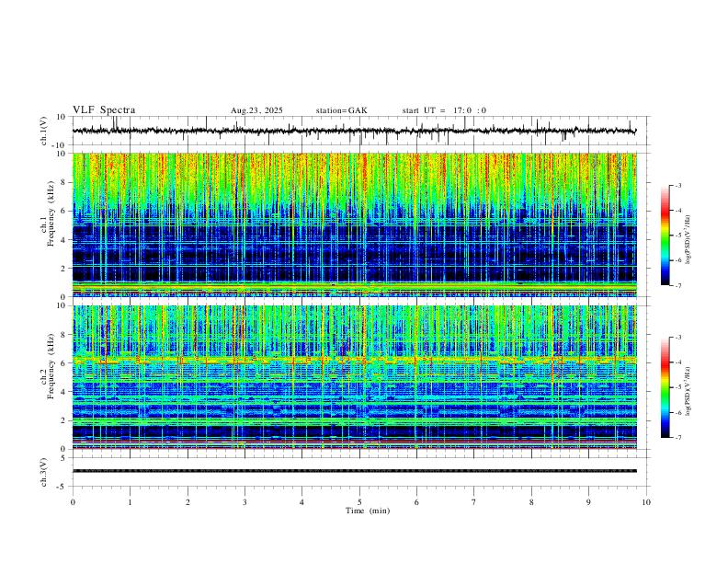Click the '-7' label on the lower colorbar
Image resolution: width=728 pixels, height=563 pixels.
(677, 438)
